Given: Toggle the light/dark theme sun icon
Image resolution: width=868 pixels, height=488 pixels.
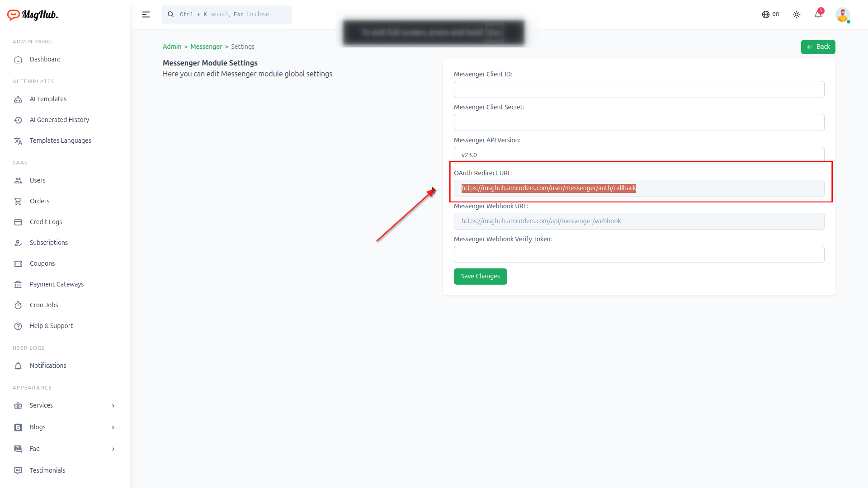Looking at the screenshot, I should pos(797,14).
